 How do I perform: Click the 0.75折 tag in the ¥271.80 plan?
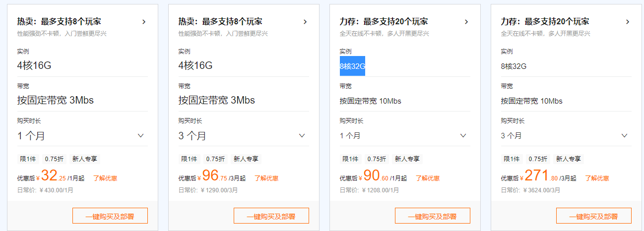click(x=538, y=159)
